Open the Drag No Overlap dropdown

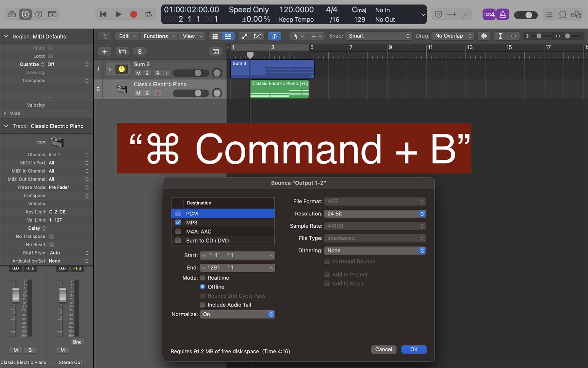tap(452, 36)
